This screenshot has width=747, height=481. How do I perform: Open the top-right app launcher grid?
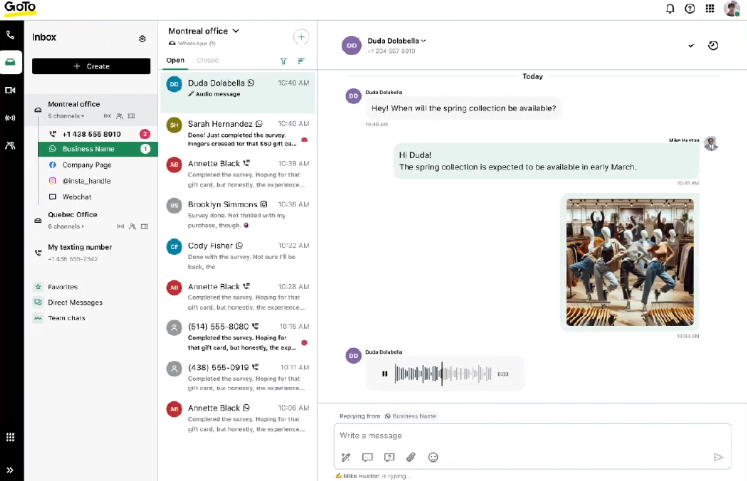coord(710,9)
